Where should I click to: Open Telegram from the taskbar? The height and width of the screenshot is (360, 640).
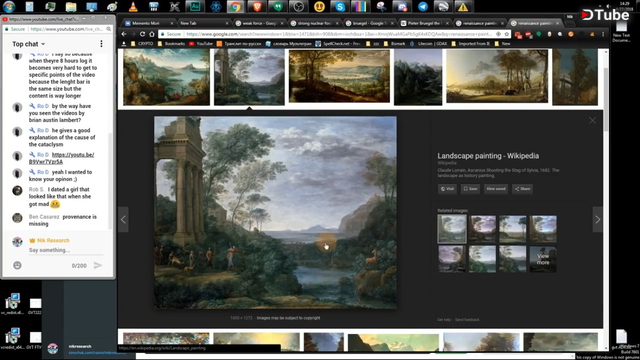tap(423, 7)
